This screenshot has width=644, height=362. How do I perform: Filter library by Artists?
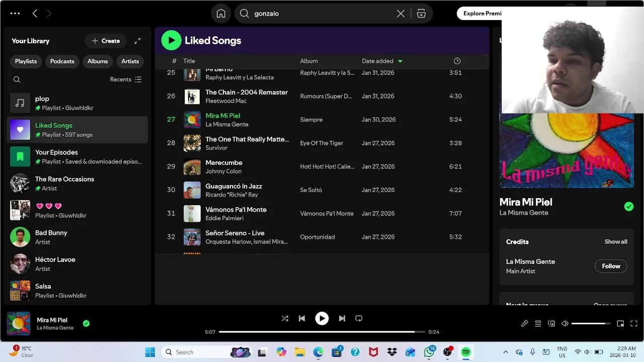pos(130,61)
